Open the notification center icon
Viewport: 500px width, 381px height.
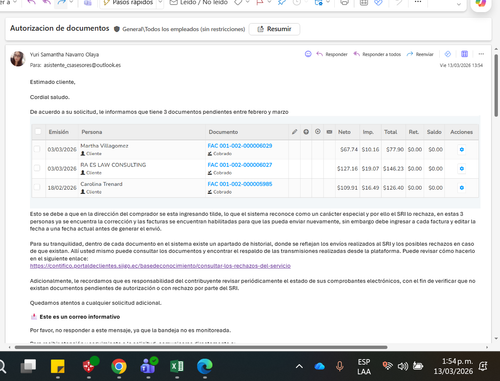pyautogui.click(x=483, y=366)
